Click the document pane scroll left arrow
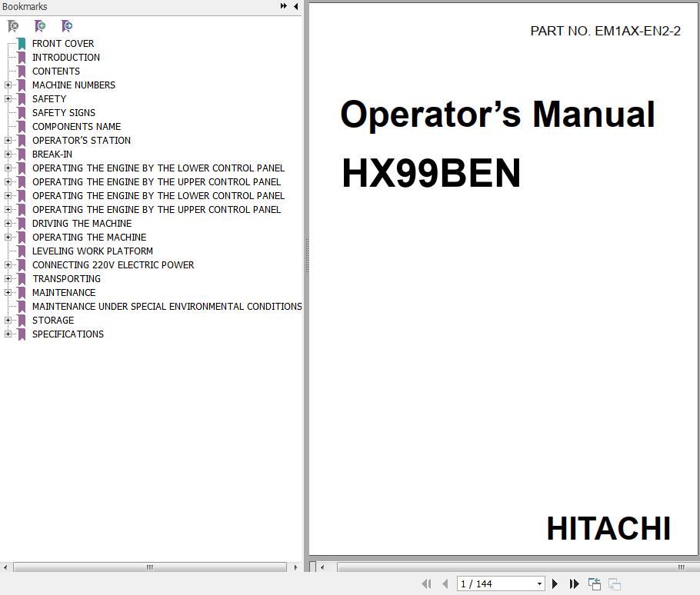The height and width of the screenshot is (595, 700). pyautogui.click(x=322, y=567)
